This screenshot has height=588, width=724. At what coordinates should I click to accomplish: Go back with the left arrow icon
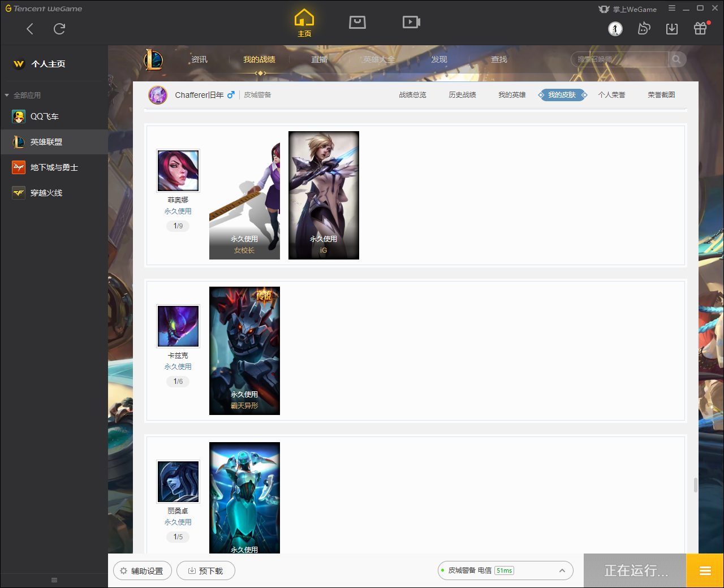click(30, 29)
